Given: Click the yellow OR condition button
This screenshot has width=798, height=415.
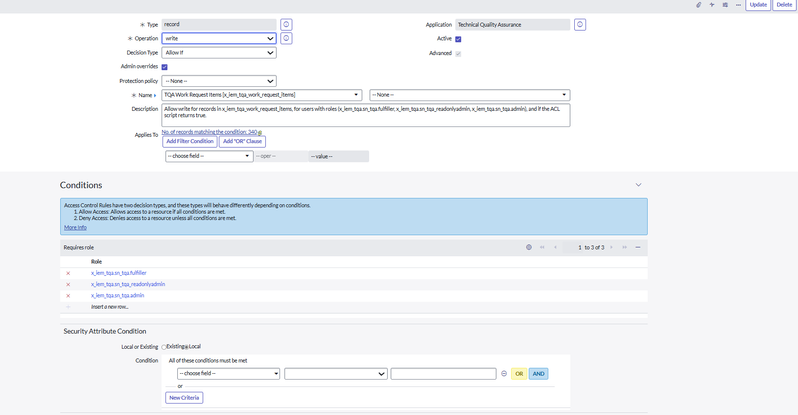Looking at the screenshot, I should click(519, 374).
